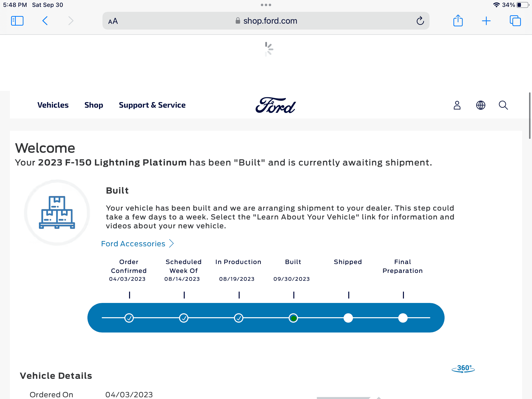This screenshot has height=399, width=532.
Task: Open a new Safari tab
Action: click(x=486, y=21)
